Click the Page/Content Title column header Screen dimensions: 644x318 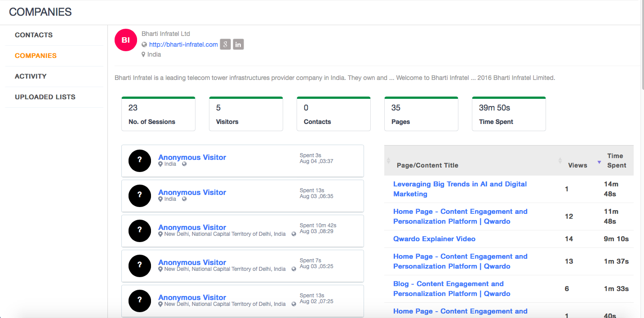(x=427, y=165)
